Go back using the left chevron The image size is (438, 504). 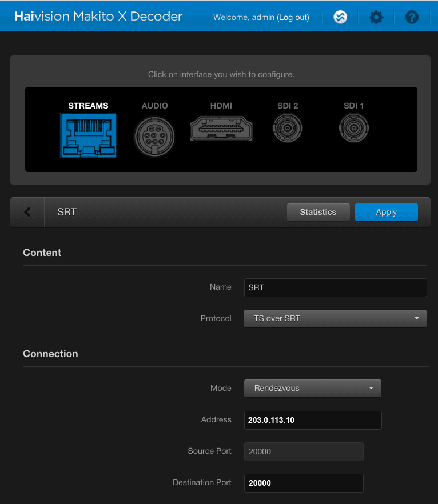[27, 212]
